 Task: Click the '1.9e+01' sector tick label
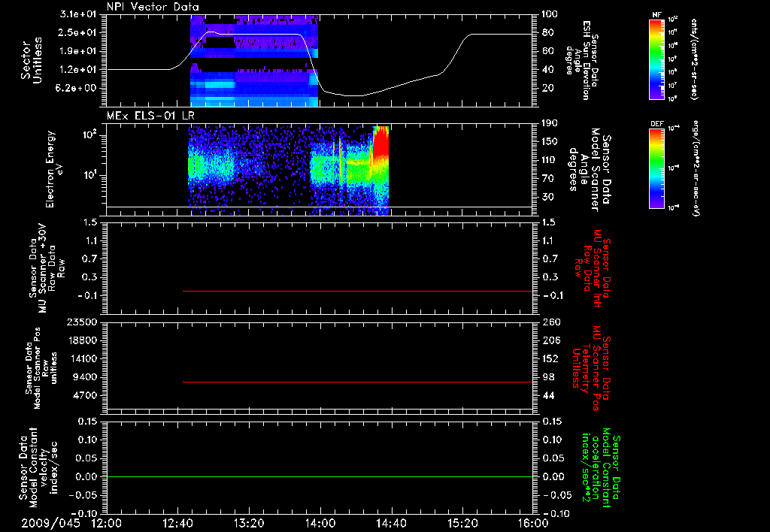click(x=78, y=51)
